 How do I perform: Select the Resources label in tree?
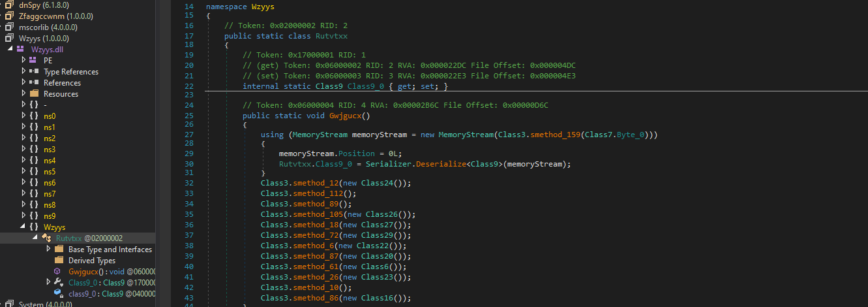(x=61, y=93)
